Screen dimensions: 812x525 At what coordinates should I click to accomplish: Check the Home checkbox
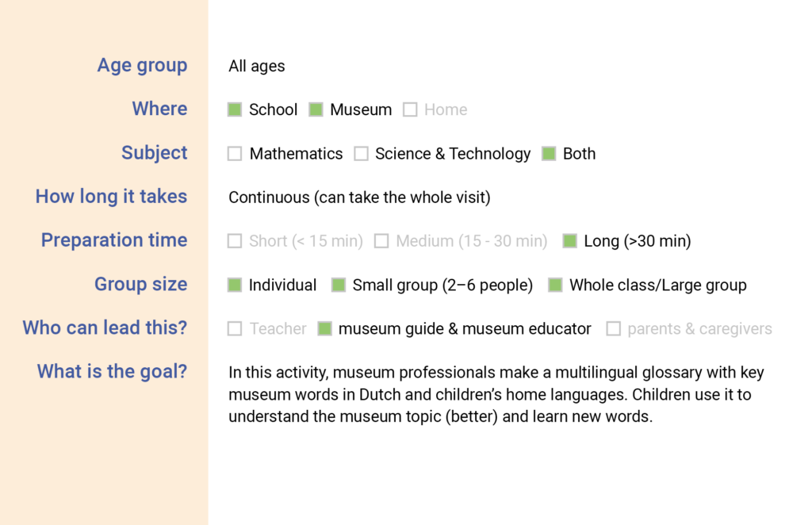[410, 110]
